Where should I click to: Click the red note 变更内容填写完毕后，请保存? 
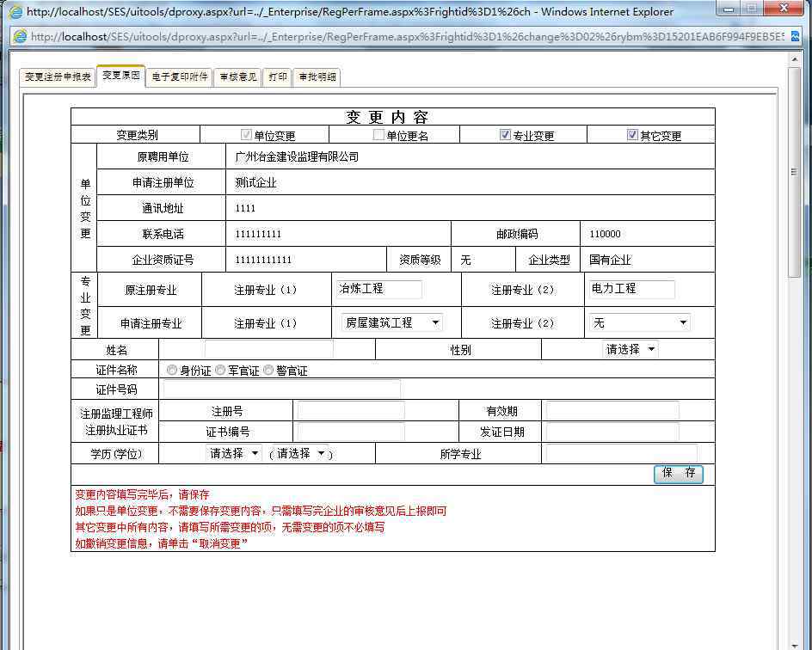(x=143, y=494)
